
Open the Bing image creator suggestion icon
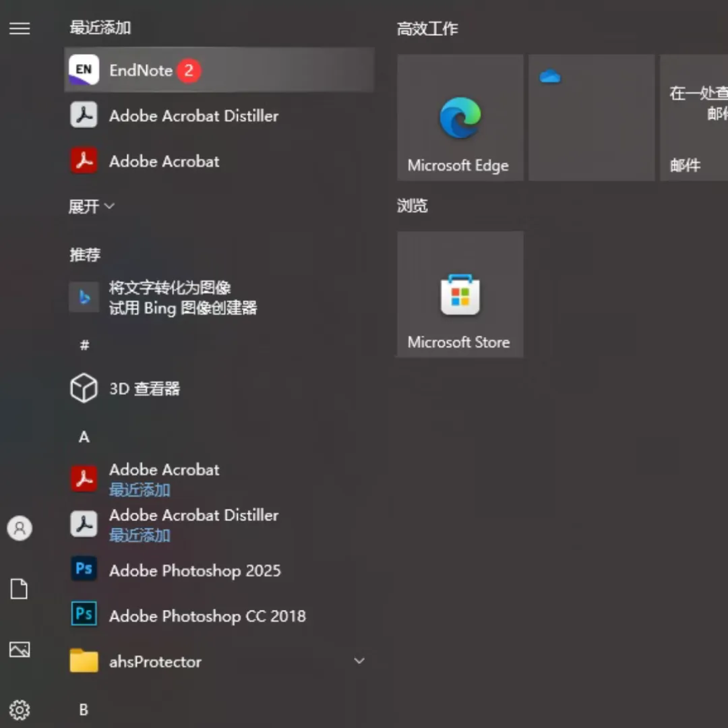coord(84,297)
